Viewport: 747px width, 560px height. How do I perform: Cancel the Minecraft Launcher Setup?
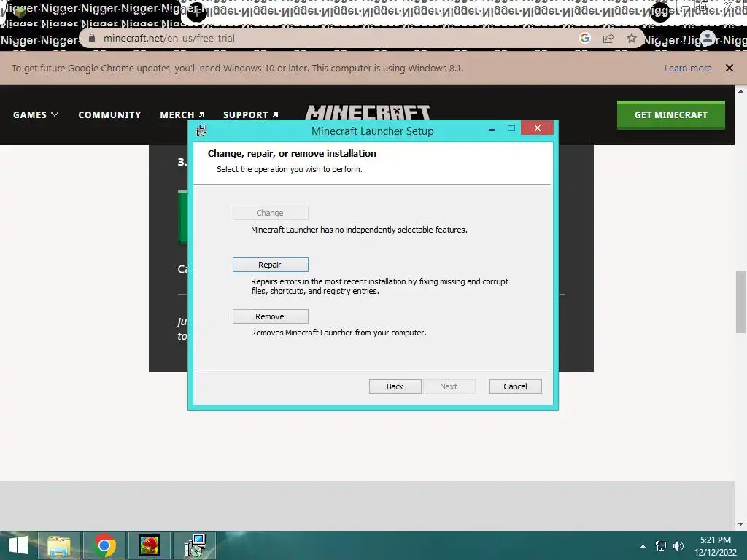point(516,386)
